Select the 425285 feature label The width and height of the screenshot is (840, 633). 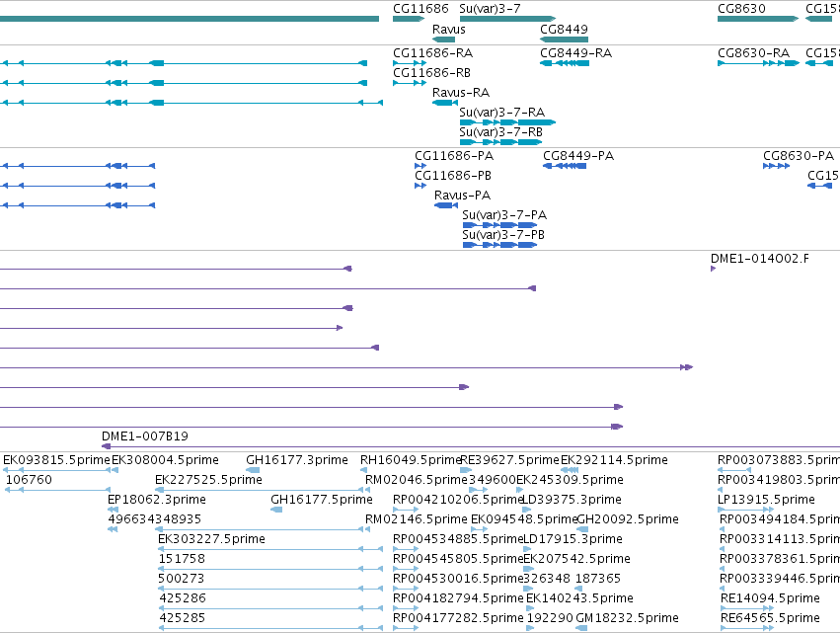pyautogui.click(x=183, y=618)
